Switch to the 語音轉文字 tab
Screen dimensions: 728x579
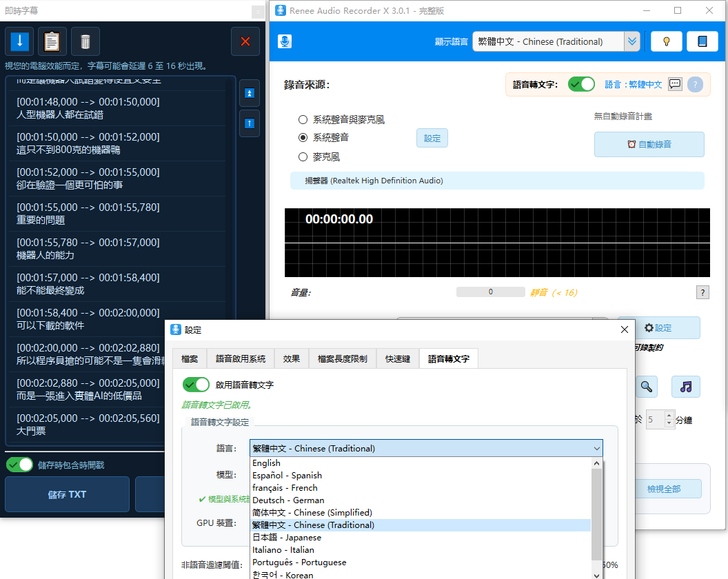449,358
